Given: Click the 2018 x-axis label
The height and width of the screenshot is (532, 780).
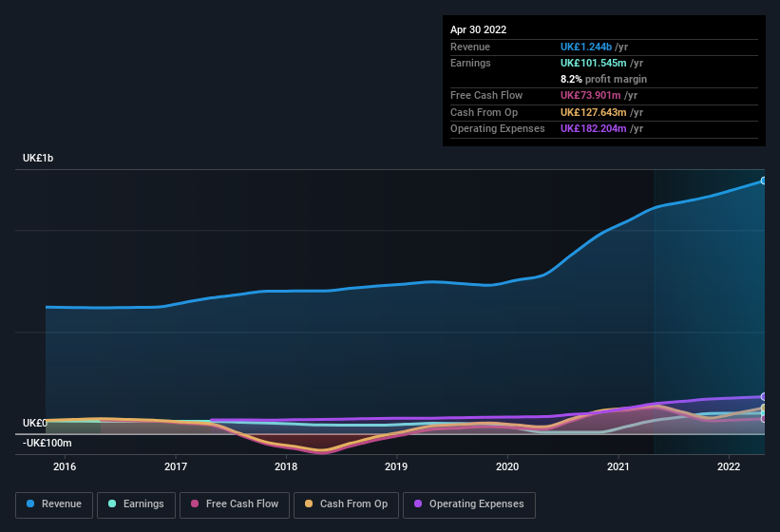Looking at the screenshot, I should click(x=286, y=466).
